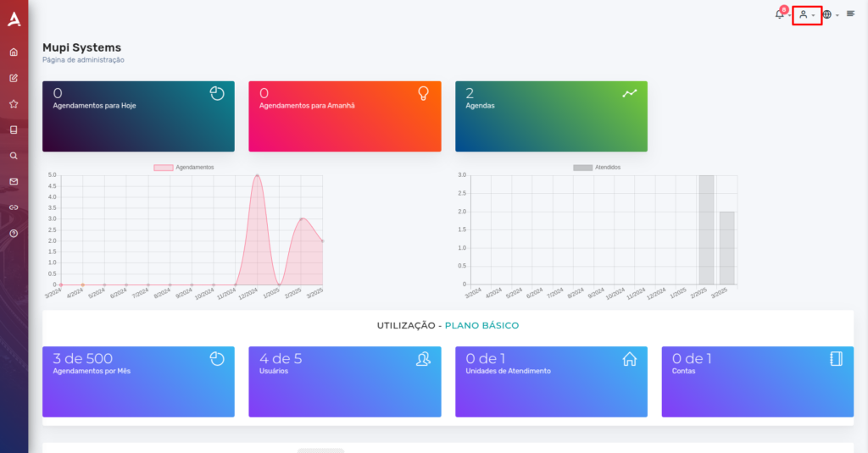Viewport: 868px width, 453px height.
Task: Toggle Atendidos dataset in chart legend
Action: tap(597, 167)
